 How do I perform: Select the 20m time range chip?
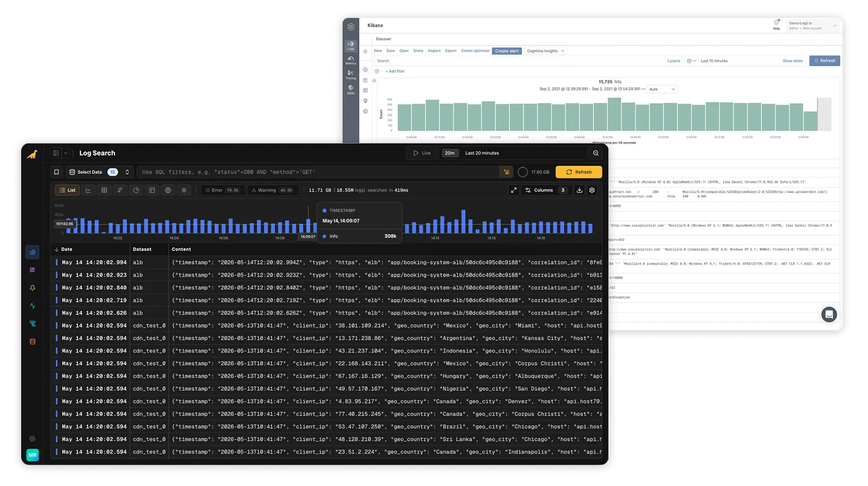point(450,153)
